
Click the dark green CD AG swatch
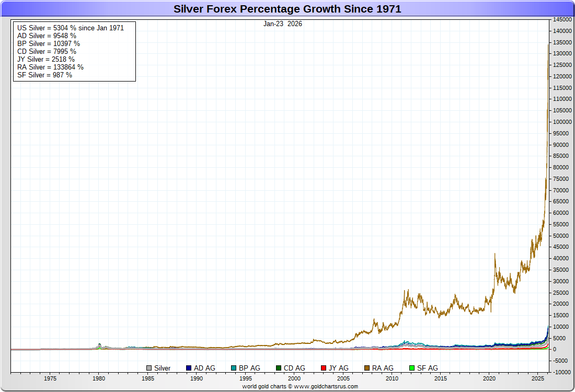tap(279, 368)
